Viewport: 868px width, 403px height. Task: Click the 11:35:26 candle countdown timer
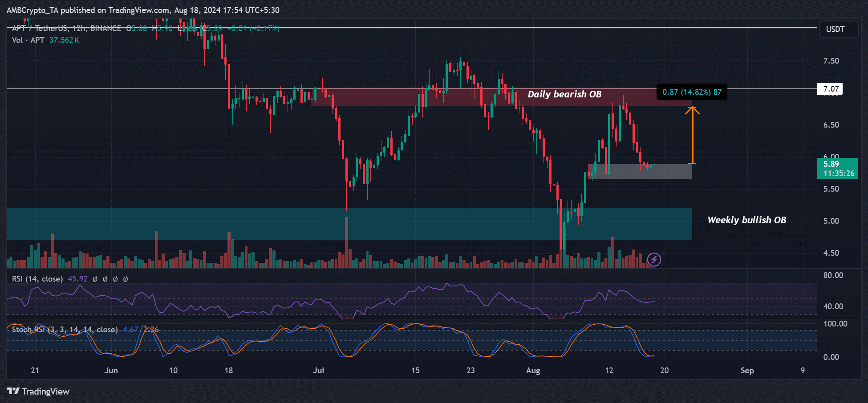[839, 173]
